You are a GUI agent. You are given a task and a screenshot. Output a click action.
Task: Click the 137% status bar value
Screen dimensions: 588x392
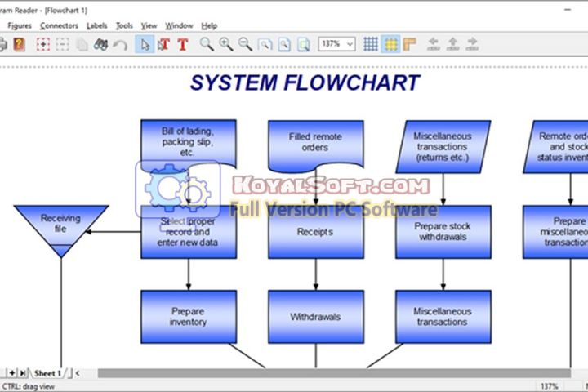tap(549, 386)
